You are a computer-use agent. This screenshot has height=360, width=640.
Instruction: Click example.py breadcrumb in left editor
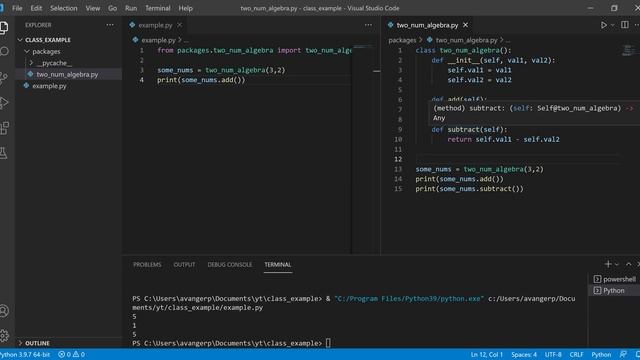(x=158, y=40)
